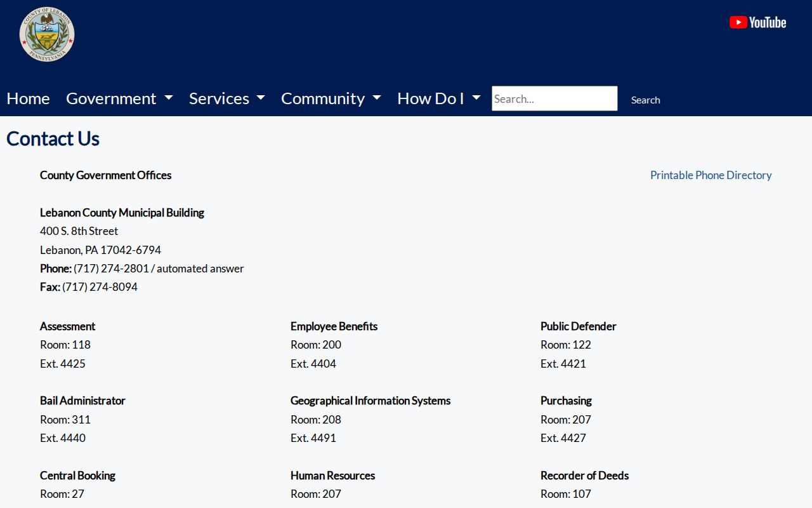Open the YouTube channel link
Viewport: 812px width, 508px height.
pyautogui.click(x=757, y=23)
